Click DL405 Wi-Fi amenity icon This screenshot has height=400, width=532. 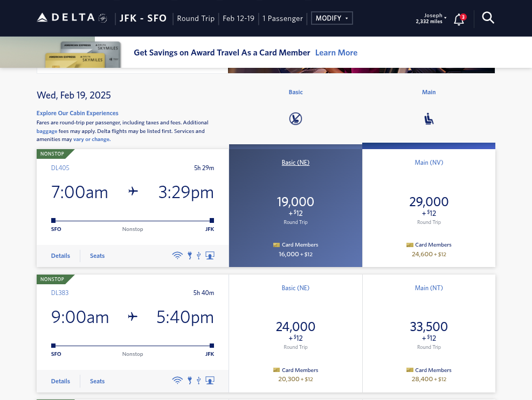click(177, 255)
